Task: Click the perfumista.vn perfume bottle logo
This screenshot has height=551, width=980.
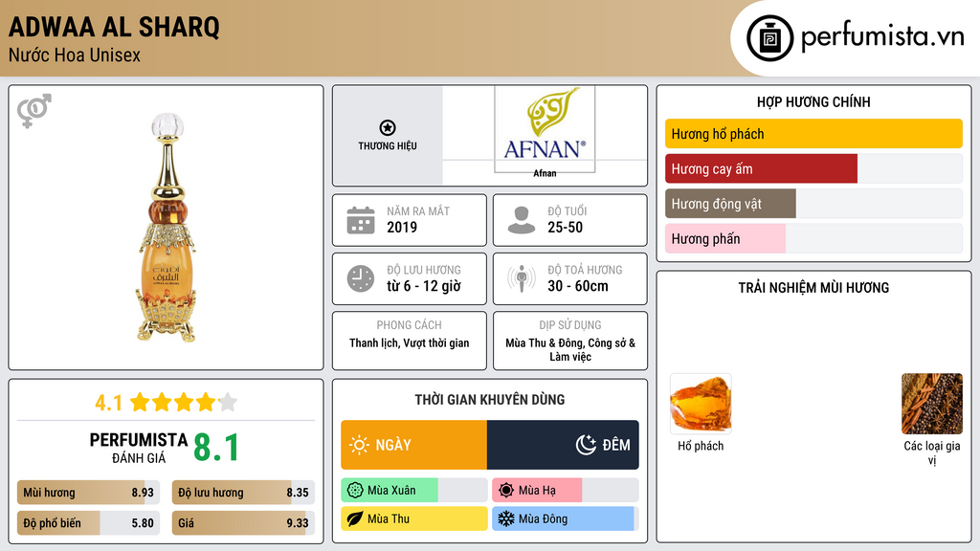Action: [x=768, y=38]
